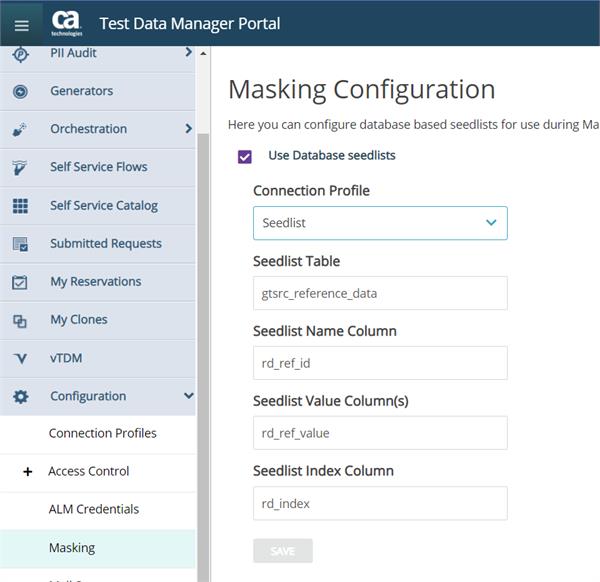Click the Orchestration icon
Screen dimensions: 600x582
(x=20, y=130)
